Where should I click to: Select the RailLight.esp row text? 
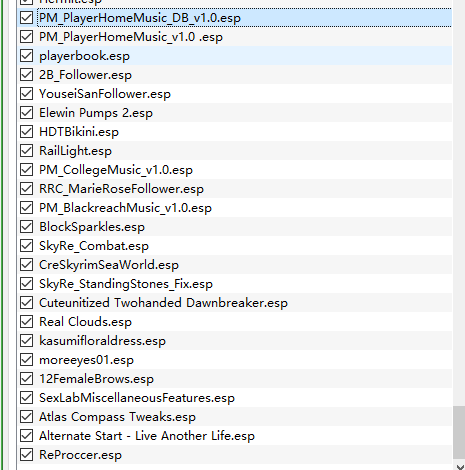pos(75,151)
